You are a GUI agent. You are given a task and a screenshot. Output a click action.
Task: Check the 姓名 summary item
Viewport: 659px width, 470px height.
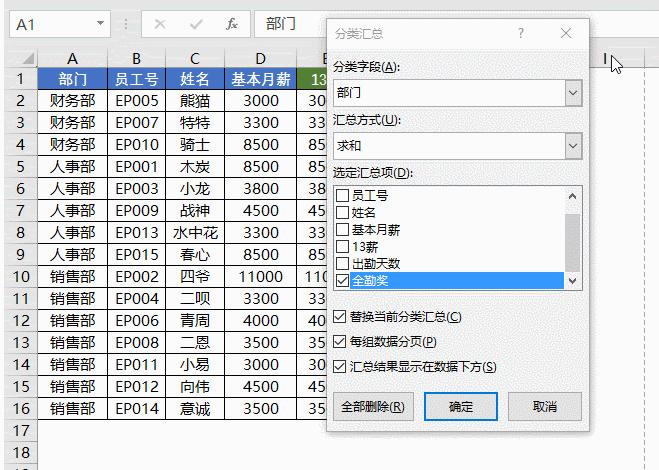point(343,213)
